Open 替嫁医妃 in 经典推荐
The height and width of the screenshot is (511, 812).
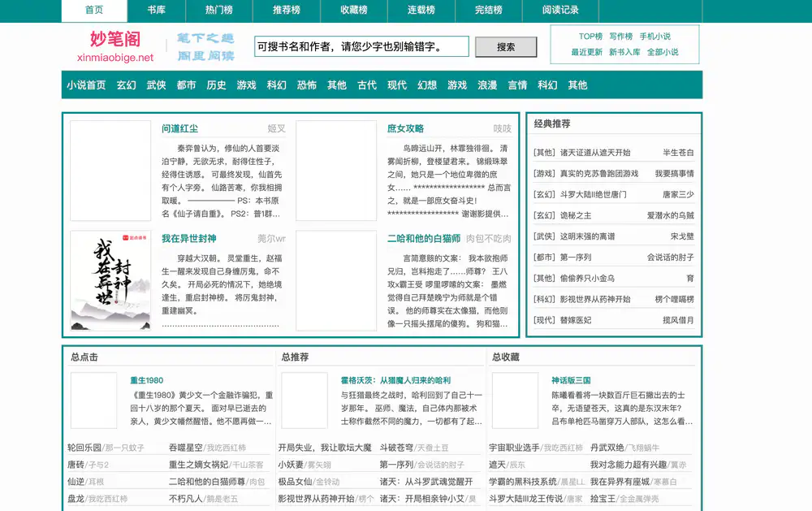(576, 320)
